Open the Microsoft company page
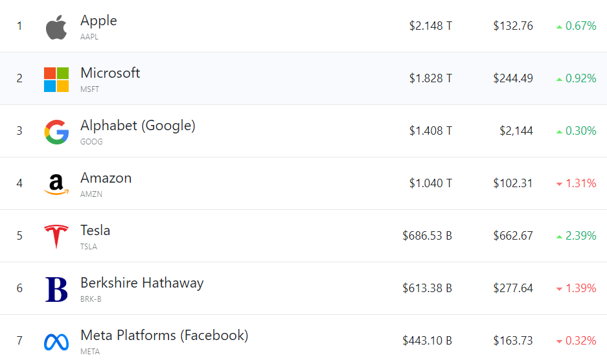The width and height of the screenshot is (607, 364). pyautogui.click(x=110, y=73)
